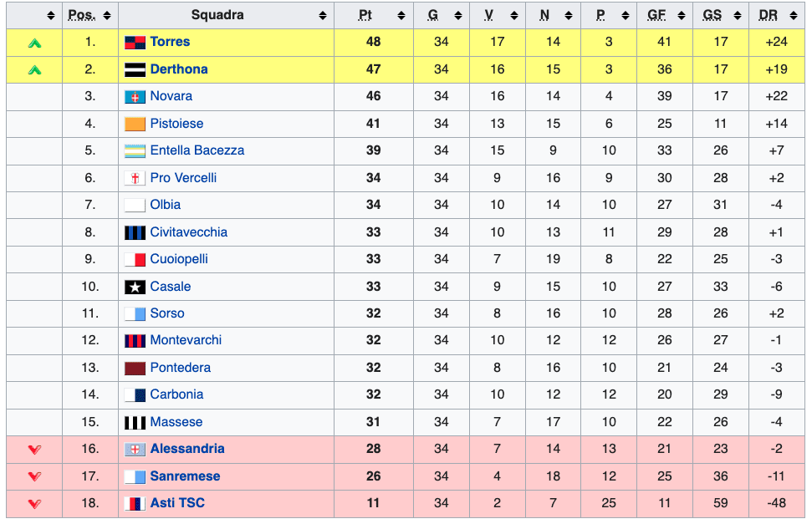Screen dimensions: 812x524
Task: Click the green promotion arrow beside Derthona
Action: click(x=34, y=70)
